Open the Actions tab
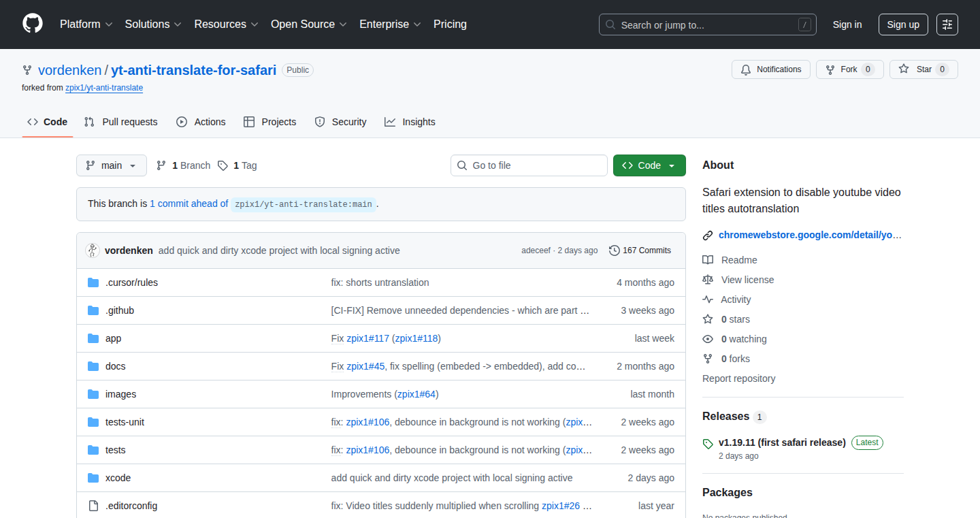The image size is (980, 518). (x=201, y=122)
